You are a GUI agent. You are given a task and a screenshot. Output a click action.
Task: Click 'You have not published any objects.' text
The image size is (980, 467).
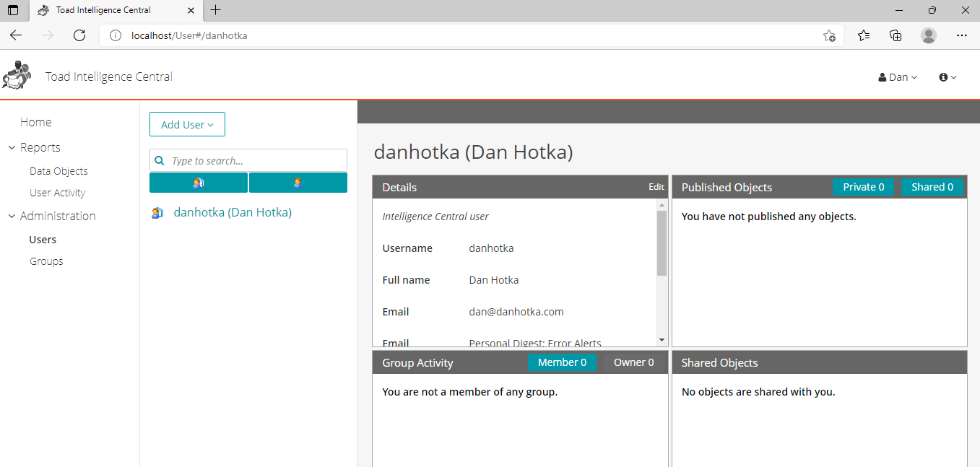(769, 217)
